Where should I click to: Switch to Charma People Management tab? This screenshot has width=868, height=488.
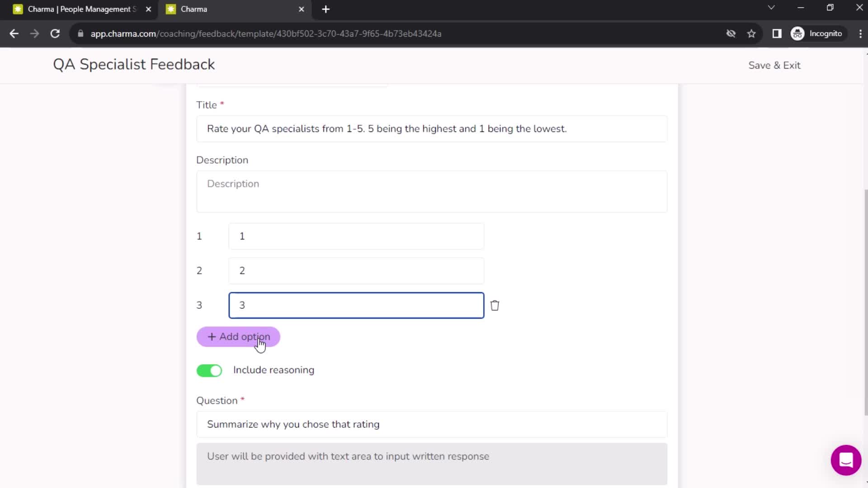pos(81,9)
